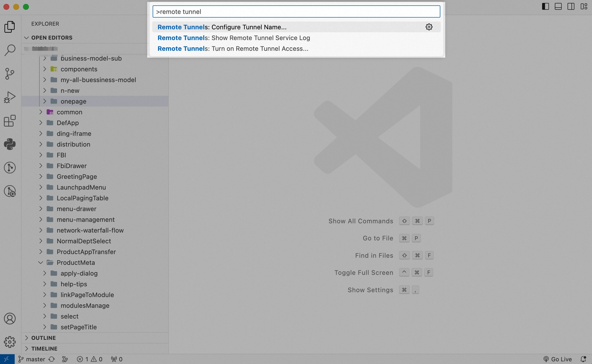Click Go Live in the status bar
Image resolution: width=592 pixels, height=364 pixels.
[x=558, y=359]
